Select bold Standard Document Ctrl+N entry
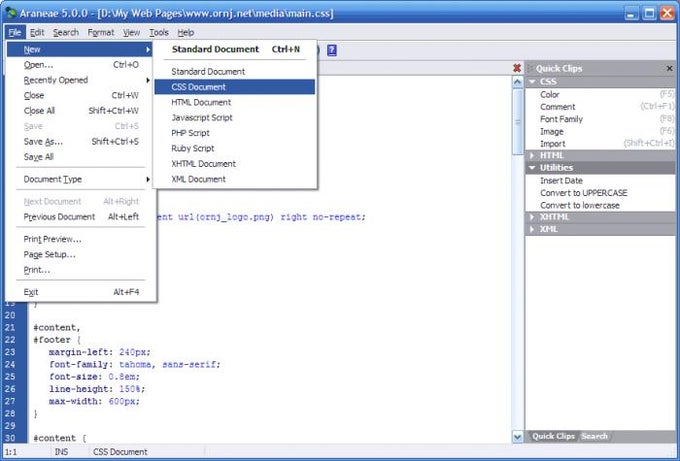The width and height of the screenshot is (680, 461). pyautogui.click(x=235, y=49)
